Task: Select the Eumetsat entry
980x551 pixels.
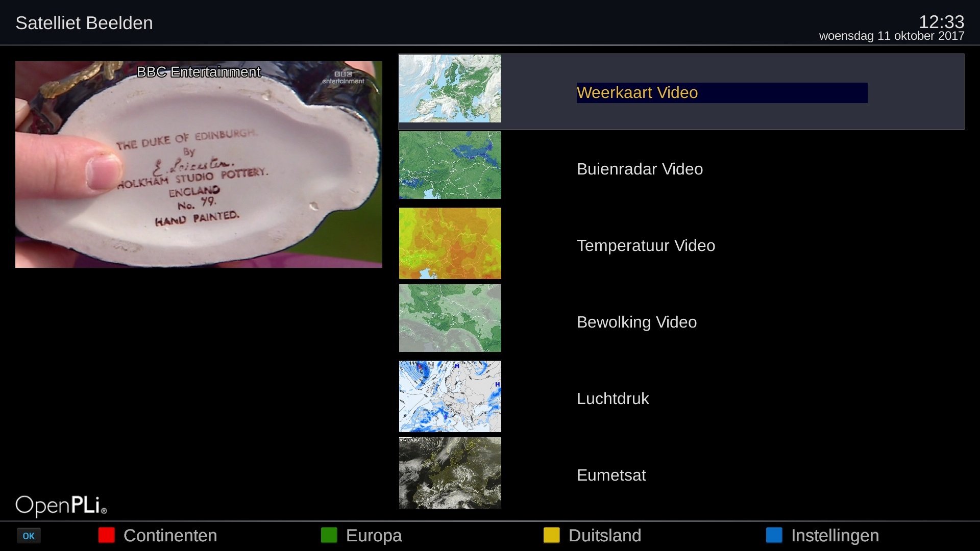Action: pyautogui.click(x=611, y=475)
